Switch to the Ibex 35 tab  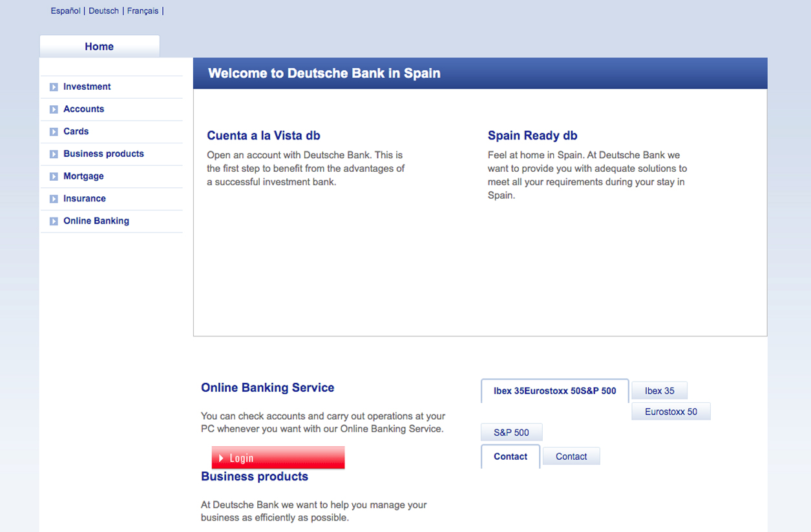[659, 391]
